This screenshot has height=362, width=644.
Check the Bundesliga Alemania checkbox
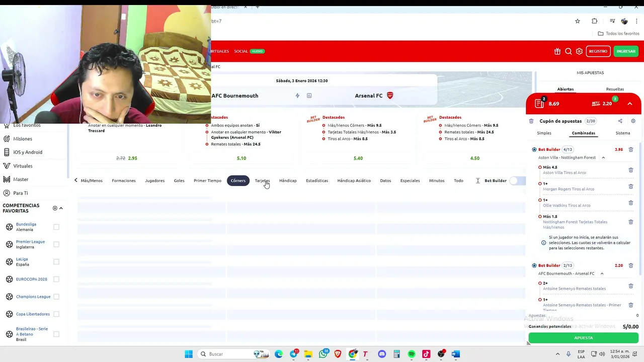click(56, 227)
